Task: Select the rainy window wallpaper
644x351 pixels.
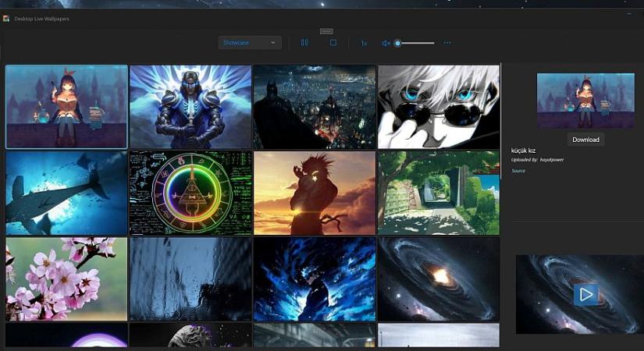Action: (190, 279)
